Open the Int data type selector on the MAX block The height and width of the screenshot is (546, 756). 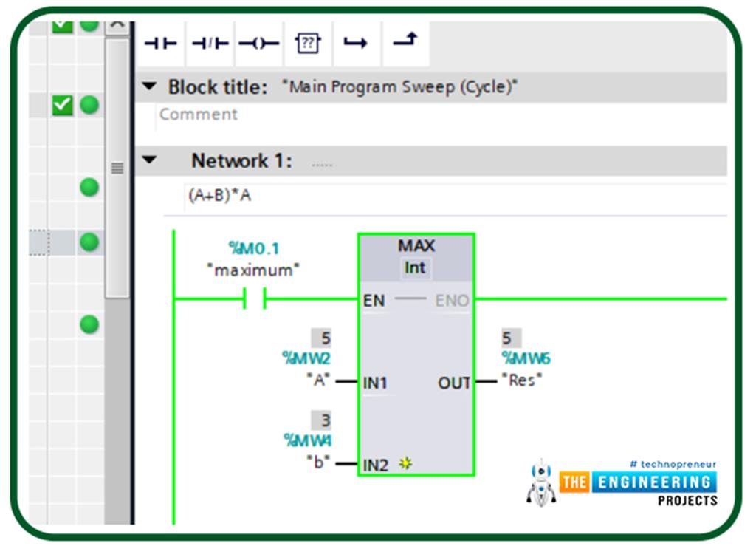[x=414, y=268]
